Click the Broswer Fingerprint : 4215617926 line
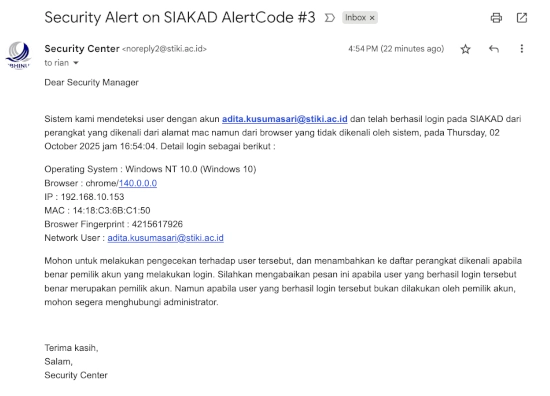Image resolution: width=550 pixels, height=396 pixels. (x=114, y=224)
